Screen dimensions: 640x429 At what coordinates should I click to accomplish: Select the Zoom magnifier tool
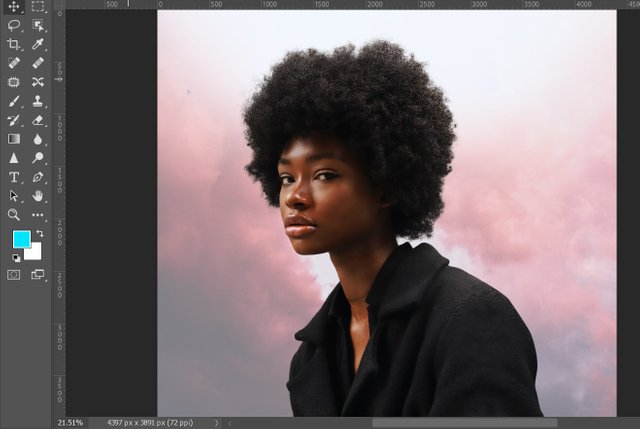(x=13, y=215)
